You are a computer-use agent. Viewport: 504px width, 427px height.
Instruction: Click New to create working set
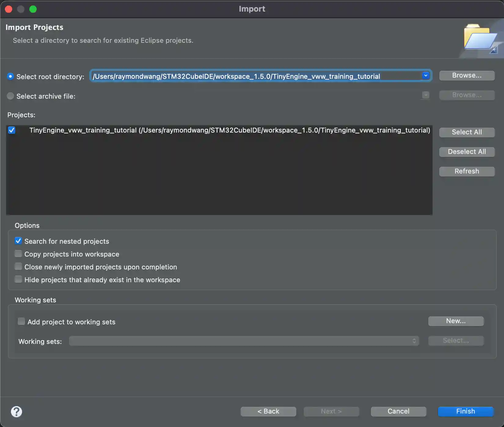455,321
